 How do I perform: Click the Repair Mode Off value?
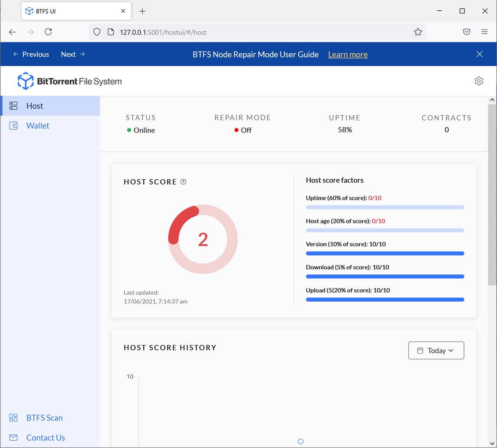click(x=243, y=130)
